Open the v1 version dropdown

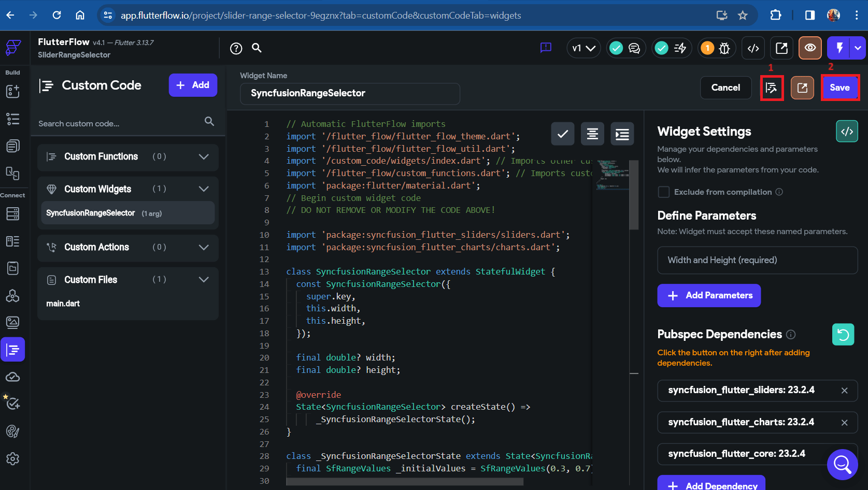coord(584,48)
